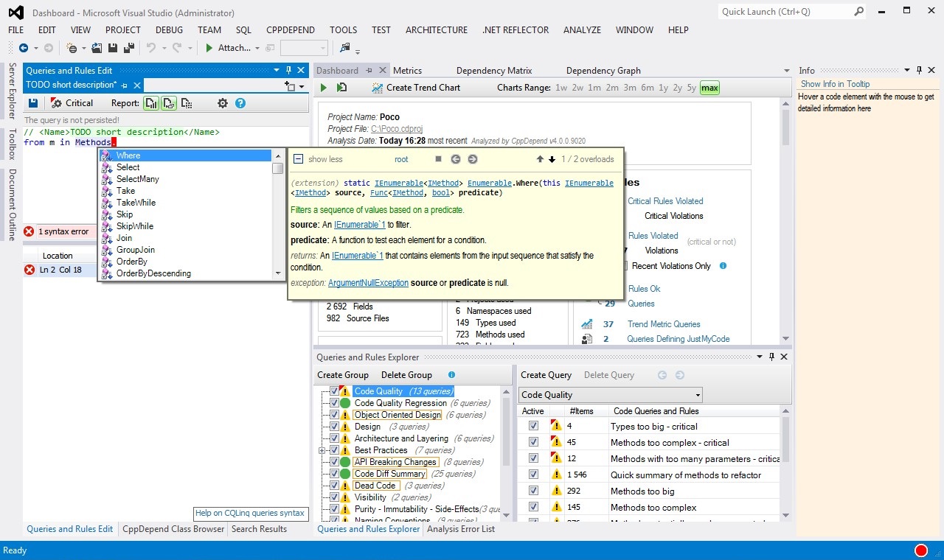Expand the Best Practices tree node
The width and height of the screenshot is (944, 560).
(322, 450)
